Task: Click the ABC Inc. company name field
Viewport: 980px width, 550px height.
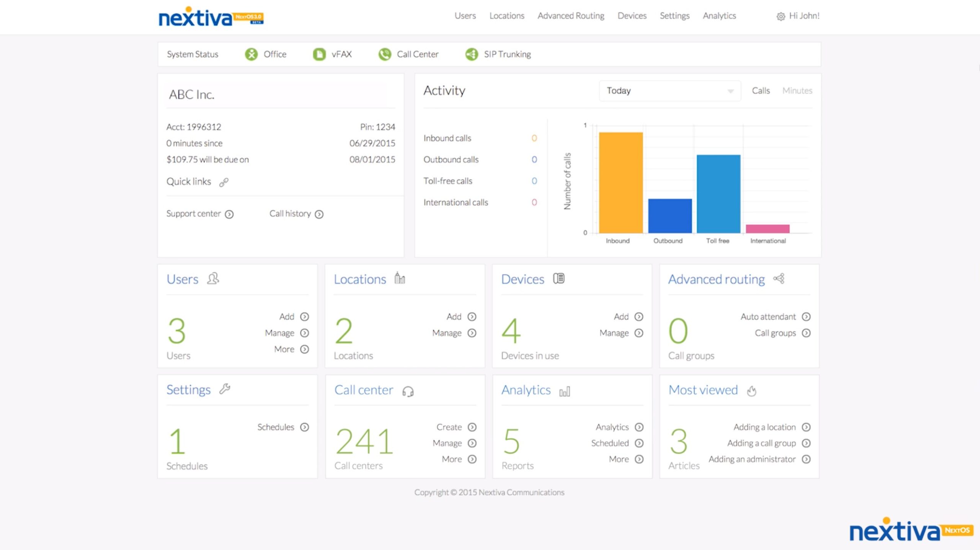Action: tap(191, 95)
